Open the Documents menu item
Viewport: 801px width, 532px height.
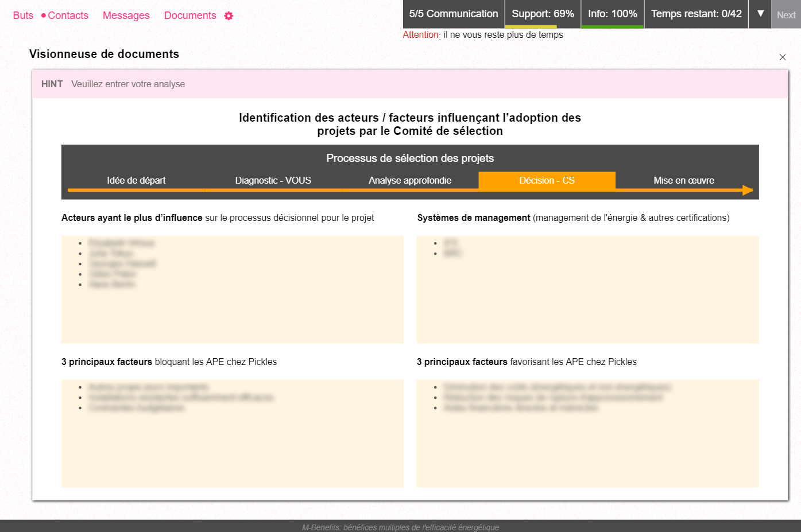point(190,15)
